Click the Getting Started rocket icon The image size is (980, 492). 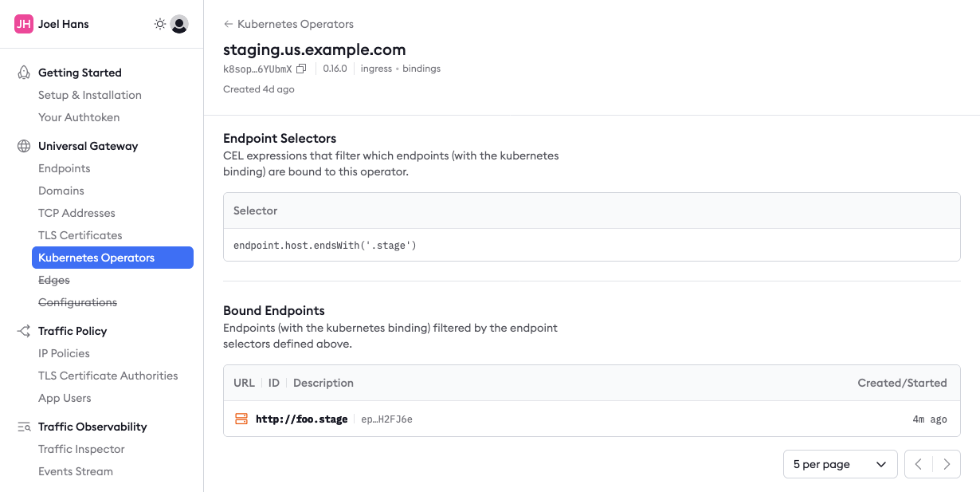point(24,73)
